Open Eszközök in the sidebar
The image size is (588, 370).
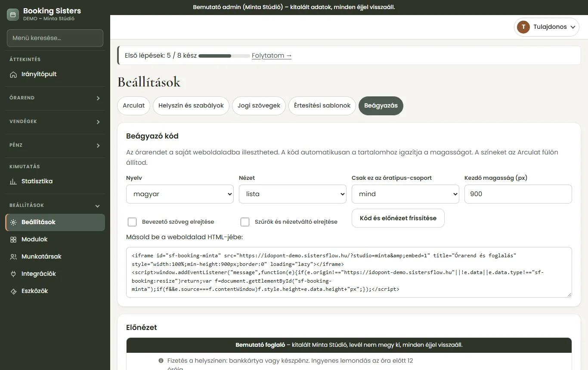click(55, 291)
